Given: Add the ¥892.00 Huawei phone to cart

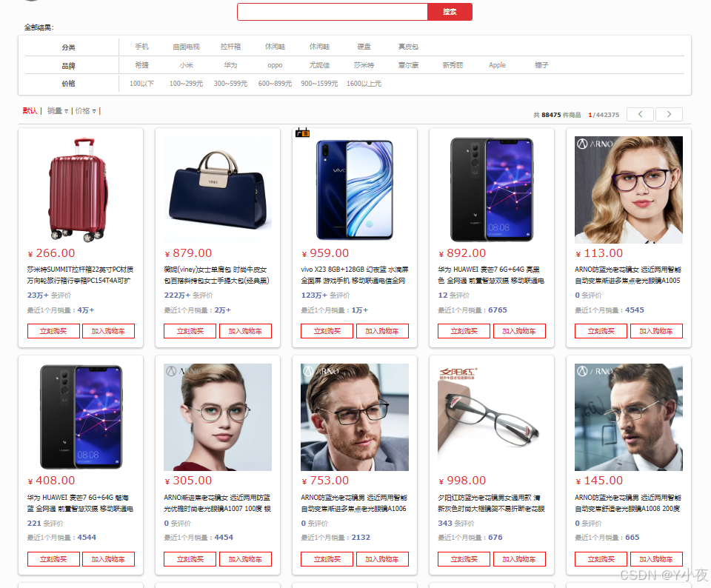Looking at the screenshot, I should [x=519, y=331].
